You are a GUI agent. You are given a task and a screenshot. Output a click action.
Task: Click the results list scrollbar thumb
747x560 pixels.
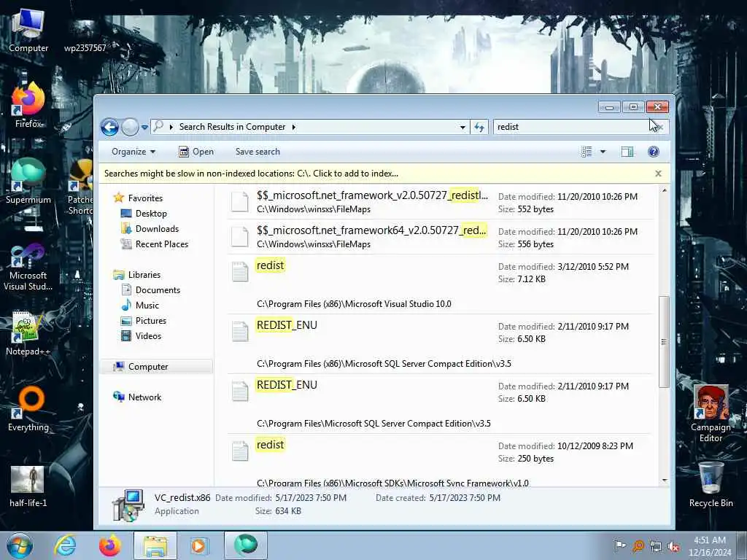pos(665,342)
